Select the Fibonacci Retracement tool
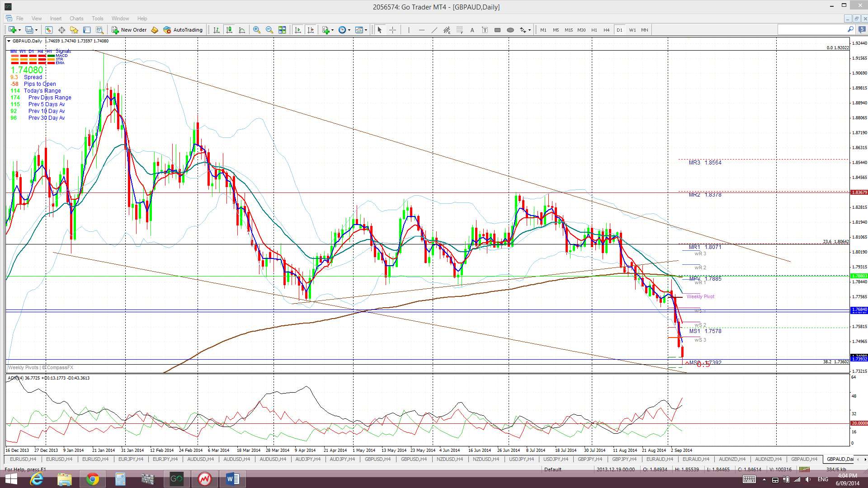Image resolution: width=868 pixels, height=488 pixels. tap(459, 30)
